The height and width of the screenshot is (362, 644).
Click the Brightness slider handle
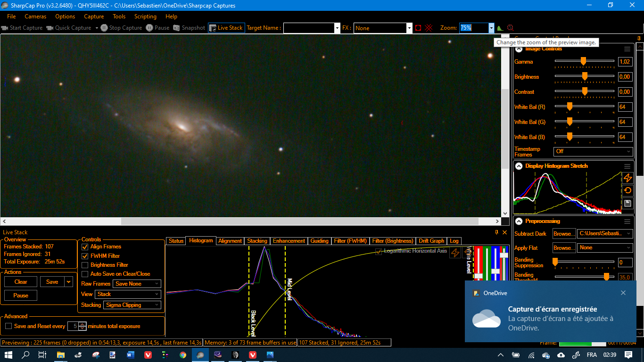point(585,76)
